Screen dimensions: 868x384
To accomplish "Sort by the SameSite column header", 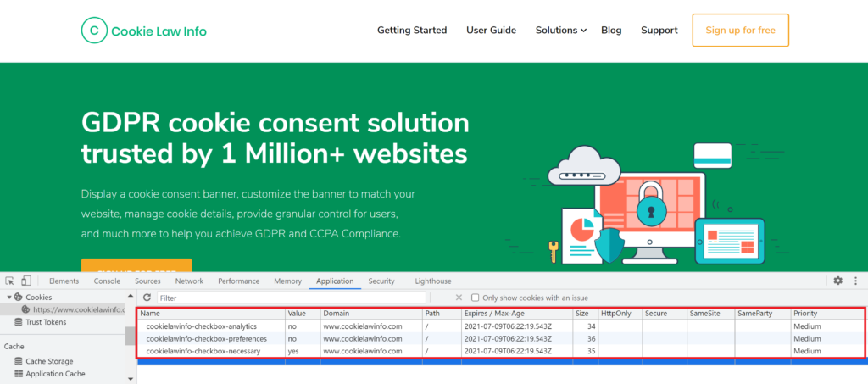I will point(711,314).
